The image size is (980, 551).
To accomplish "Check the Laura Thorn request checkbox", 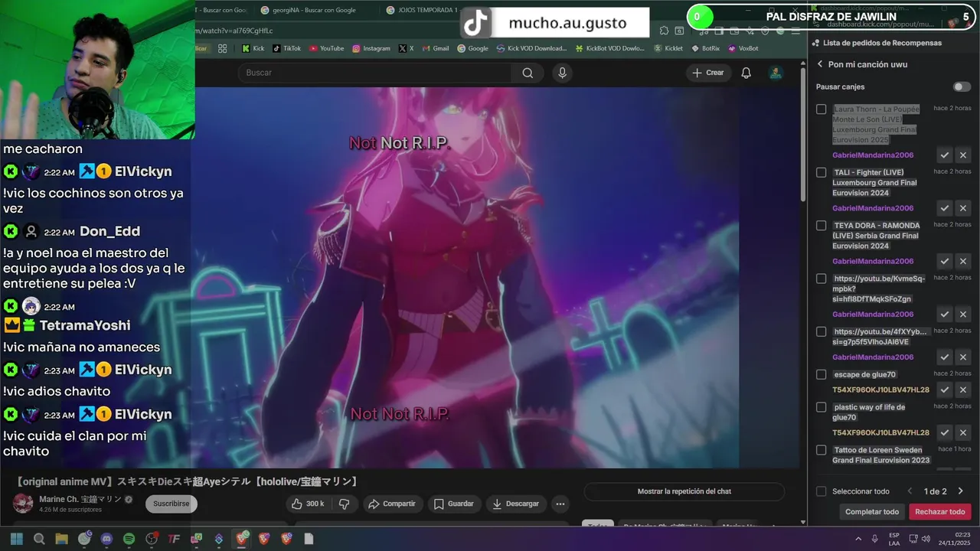I will tap(821, 109).
